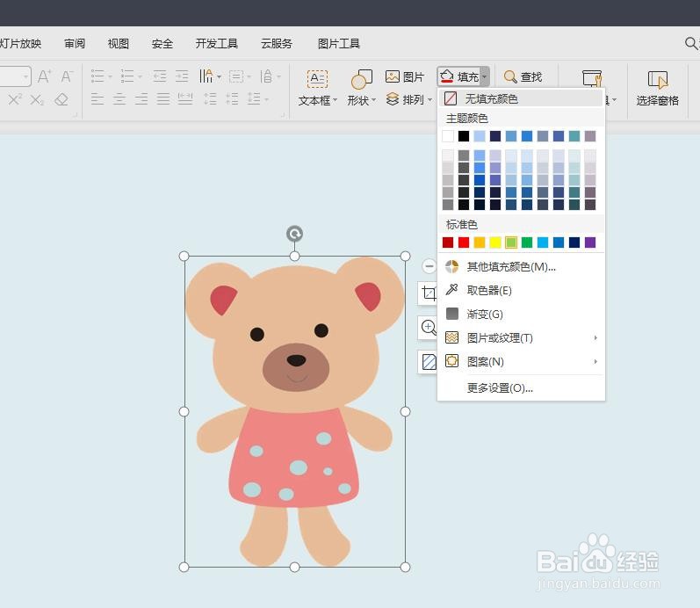Clear formatting with the eraser icon
The width and height of the screenshot is (700, 608).
pyautogui.click(x=61, y=99)
